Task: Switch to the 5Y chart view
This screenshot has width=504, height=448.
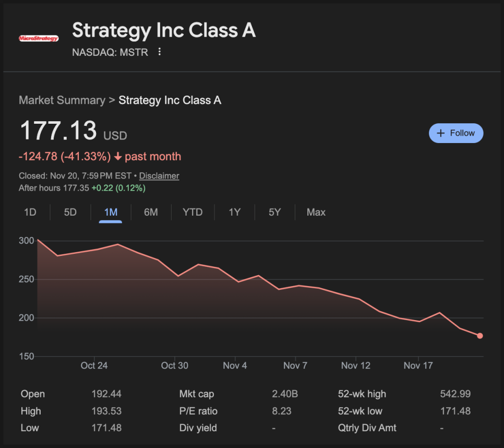Action: [x=275, y=212]
